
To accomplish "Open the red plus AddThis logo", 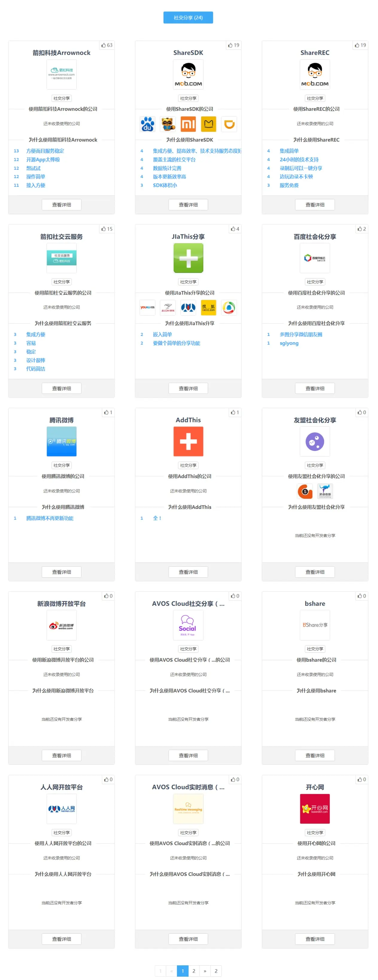I will [x=188, y=441].
